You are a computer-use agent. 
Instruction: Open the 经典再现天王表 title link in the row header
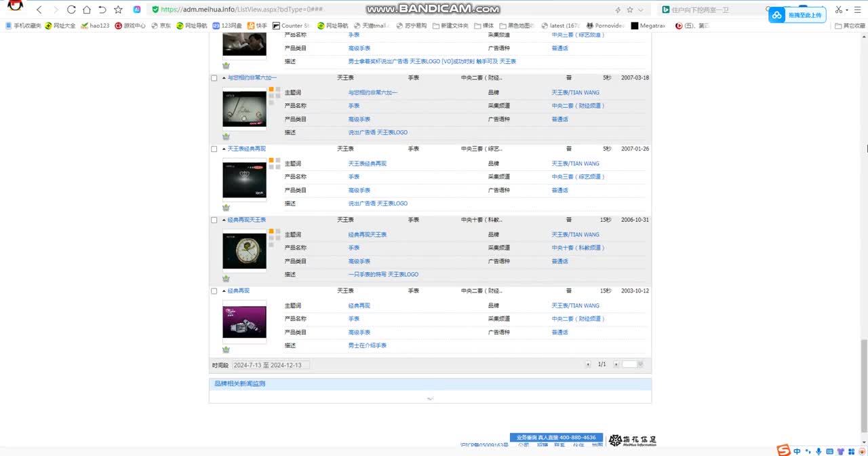(x=246, y=220)
